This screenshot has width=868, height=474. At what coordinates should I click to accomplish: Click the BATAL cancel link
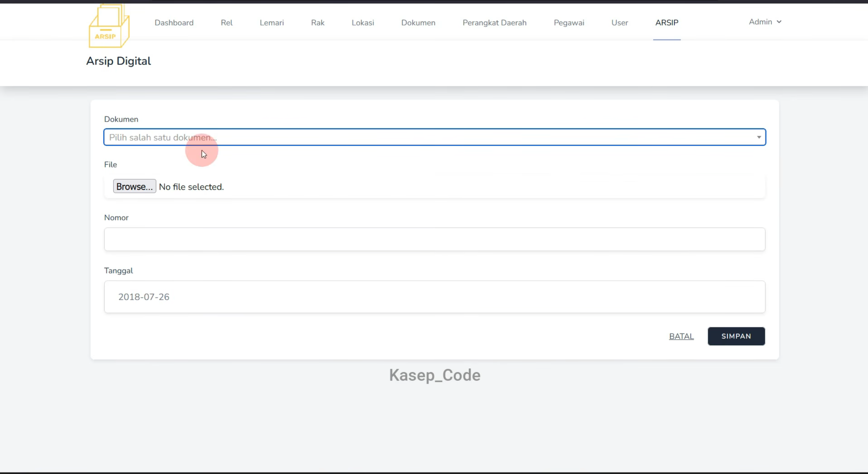pos(681,336)
